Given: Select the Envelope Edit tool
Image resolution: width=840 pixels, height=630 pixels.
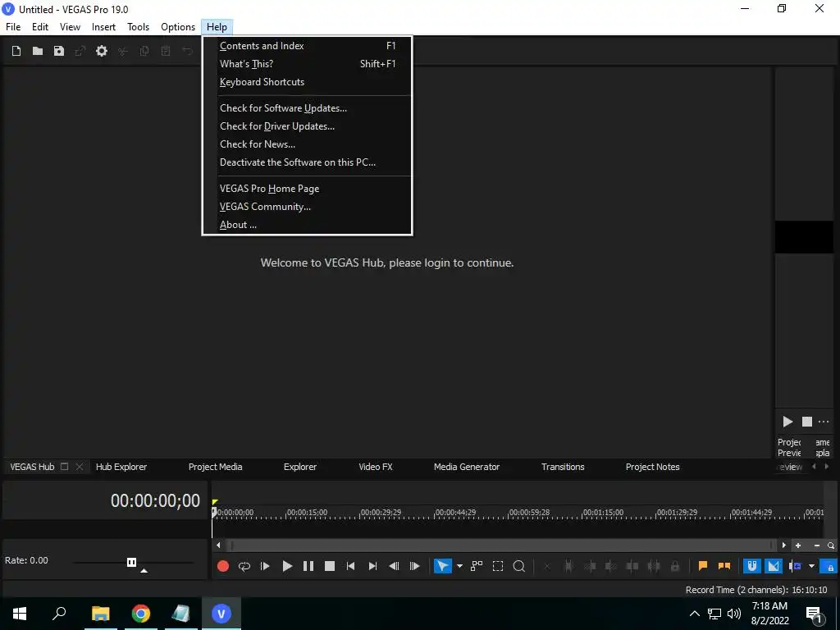Looking at the screenshot, I should pyautogui.click(x=477, y=566).
